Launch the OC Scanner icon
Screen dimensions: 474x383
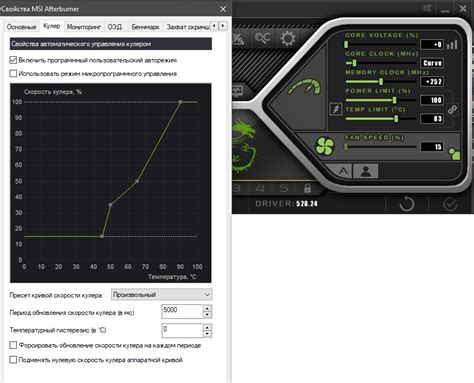pyautogui.click(x=263, y=38)
